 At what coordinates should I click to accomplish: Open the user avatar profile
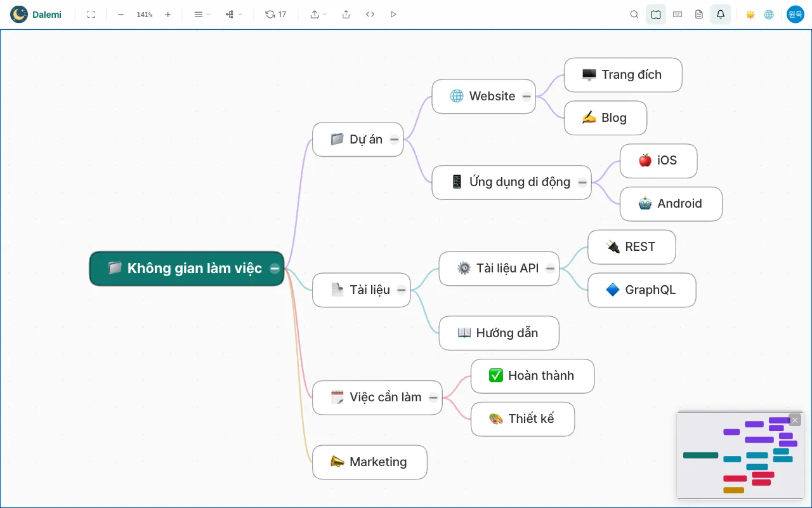coord(796,14)
